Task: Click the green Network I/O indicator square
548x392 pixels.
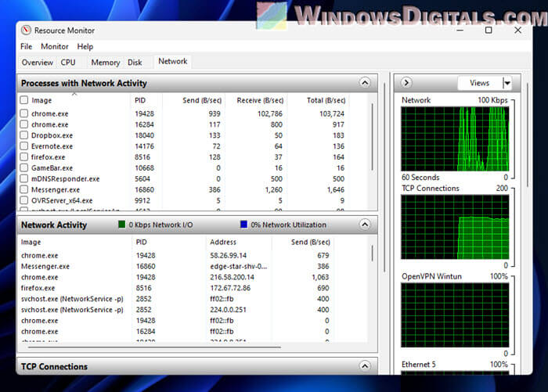Action: [121, 225]
